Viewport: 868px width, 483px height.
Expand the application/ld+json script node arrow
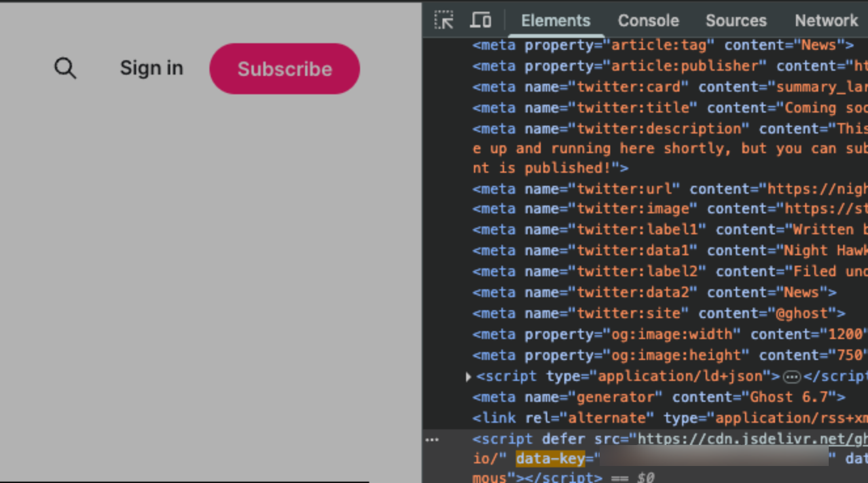tap(468, 376)
